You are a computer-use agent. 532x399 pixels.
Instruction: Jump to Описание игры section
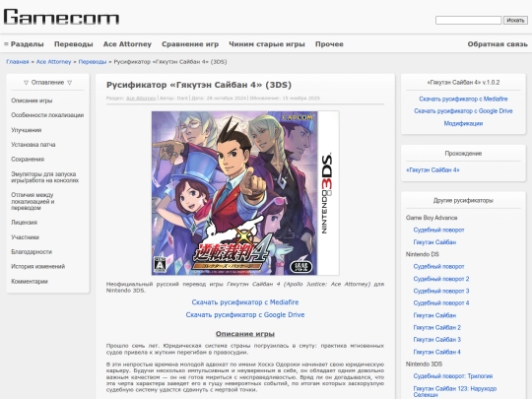(32, 100)
